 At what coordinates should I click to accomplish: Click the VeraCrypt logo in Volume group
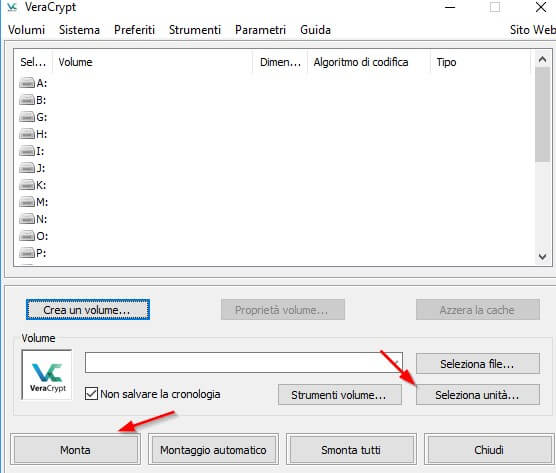point(47,375)
